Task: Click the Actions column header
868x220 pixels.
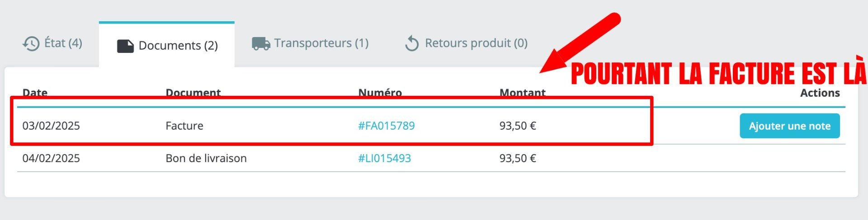Action: point(820,93)
